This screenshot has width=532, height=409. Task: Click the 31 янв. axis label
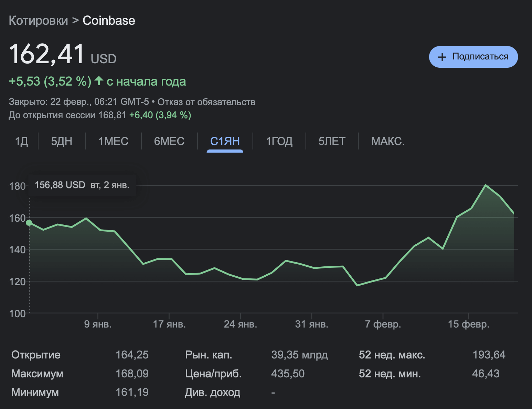point(311,324)
